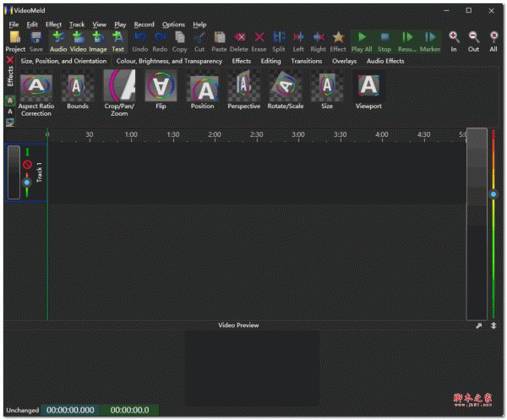
Task: Click the 2:00 mark on timeline ruler
Action: (215, 135)
